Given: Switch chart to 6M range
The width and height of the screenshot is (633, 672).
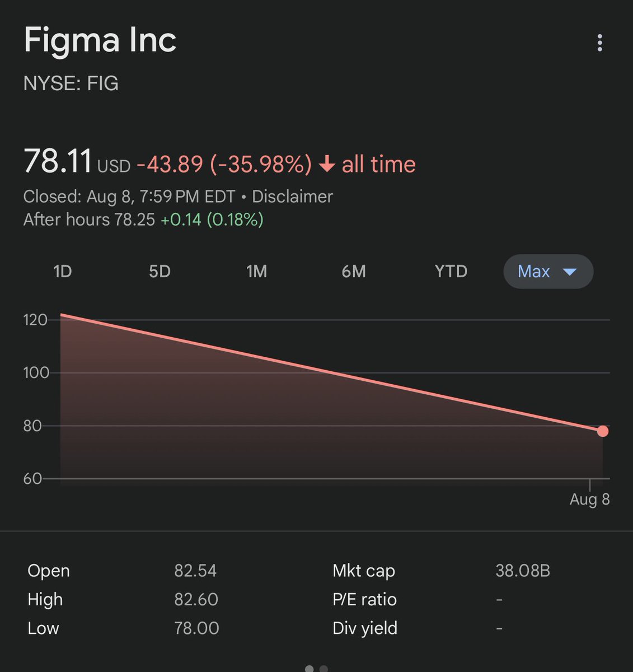Looking at the screenshot, I should click(354, 272).
